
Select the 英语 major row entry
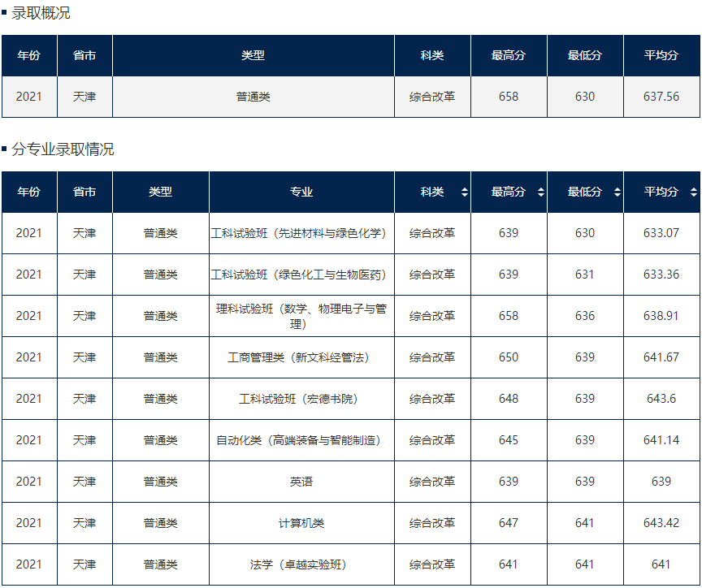(x=301, y=482)
